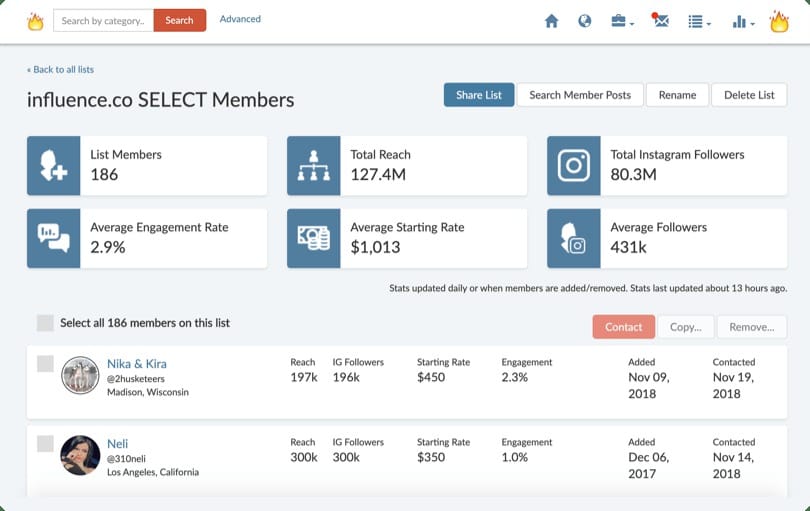Check Select all 186 members checkbox
The height and width of the screenshot is (511, 810).
click(45, 323)
